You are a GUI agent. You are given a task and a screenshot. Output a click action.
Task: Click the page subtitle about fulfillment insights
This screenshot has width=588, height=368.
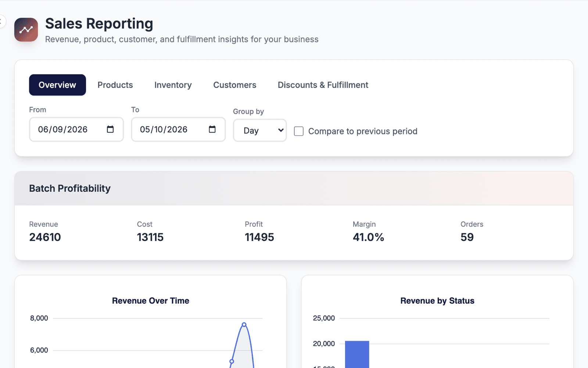182,39
